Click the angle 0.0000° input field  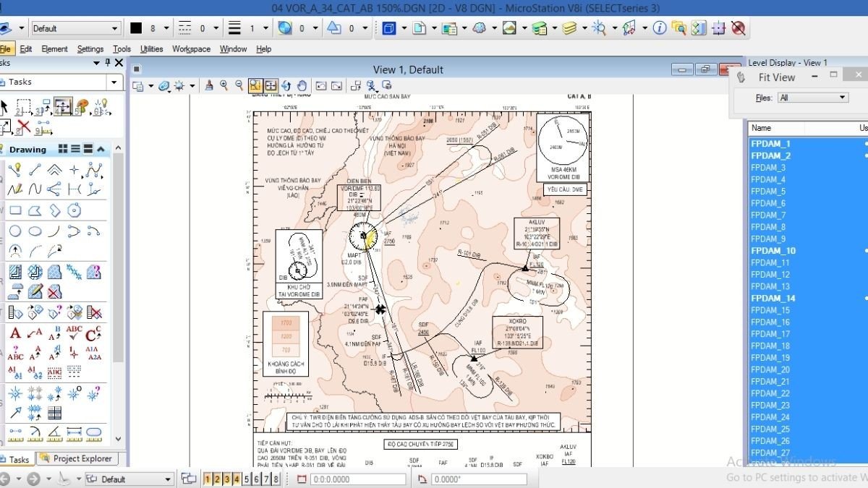coord(480,479)
